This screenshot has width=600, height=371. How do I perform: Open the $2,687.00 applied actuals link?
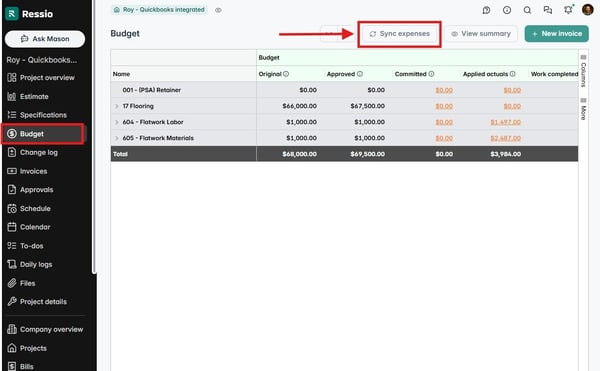click(505, 138)
